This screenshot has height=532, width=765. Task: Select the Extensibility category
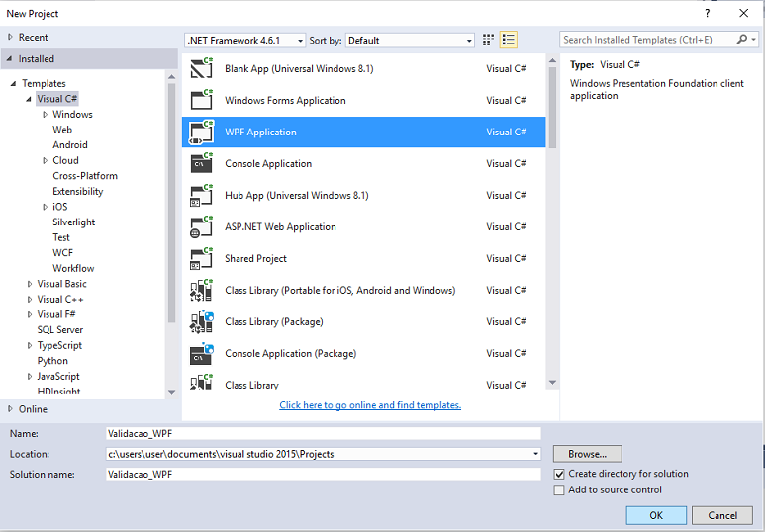pyautogui.click(x=77, y=192)
